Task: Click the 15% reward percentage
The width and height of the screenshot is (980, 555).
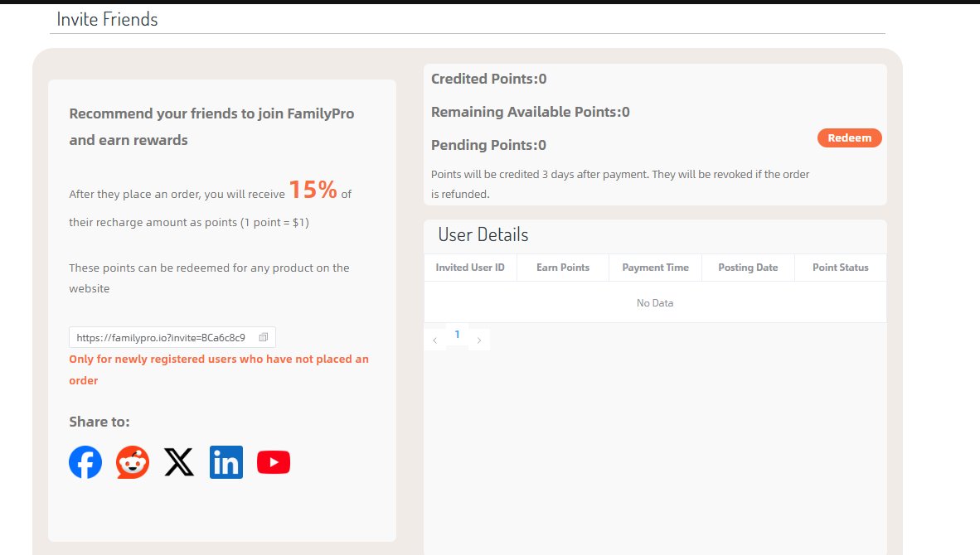Action: (313, 189)
